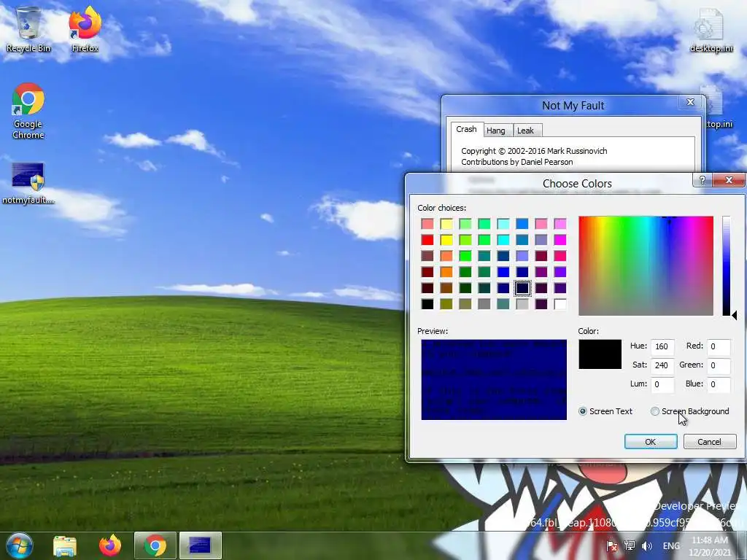This screenshot has height=560, width=747.
Task: Switch to the Crash tab
Action: pyautogui.click(x=466, y=130)
